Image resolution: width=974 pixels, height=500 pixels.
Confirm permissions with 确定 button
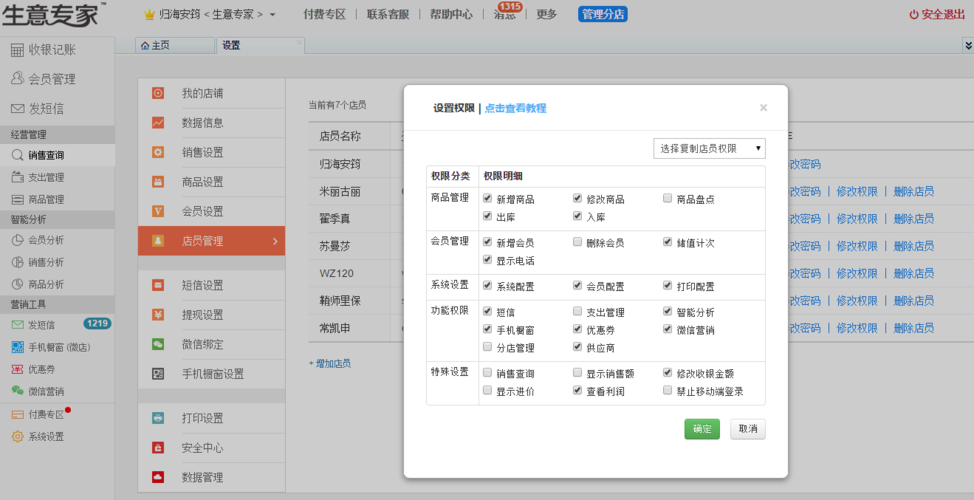point(702,429)
